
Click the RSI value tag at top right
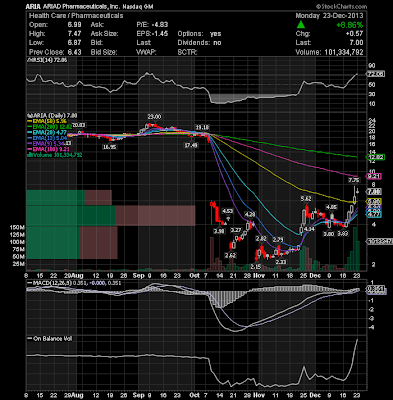[375, 74]
